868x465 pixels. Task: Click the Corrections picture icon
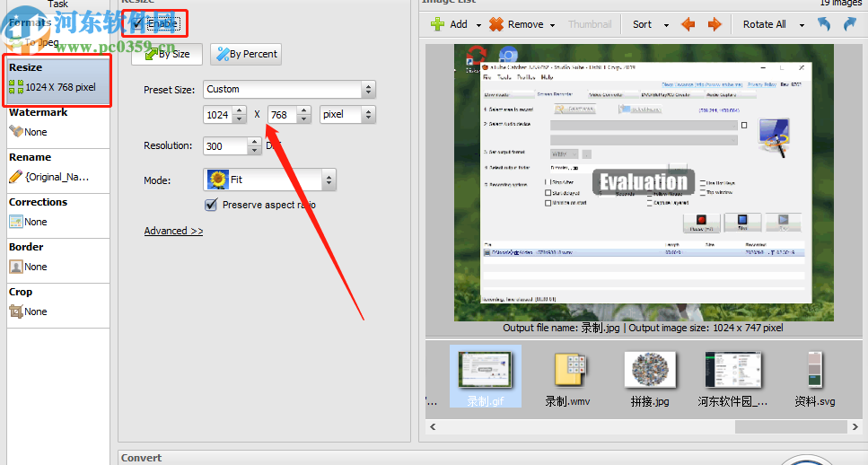point(16,222)
